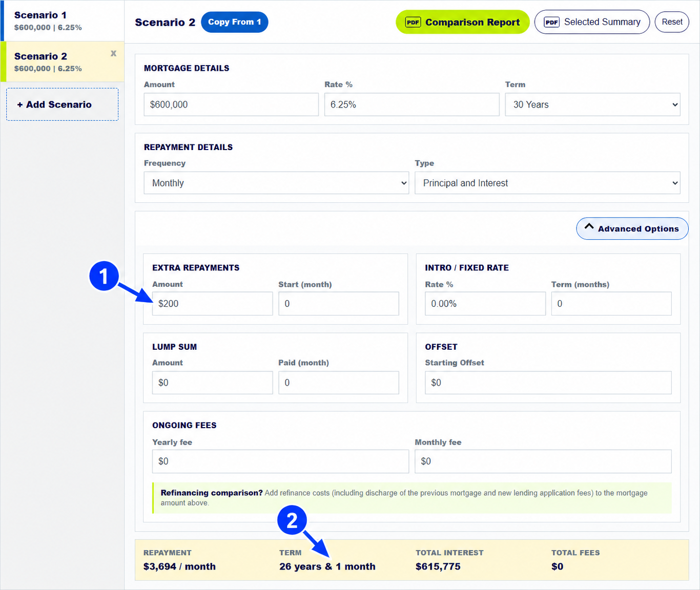700x590 pixels.
Task: Switch to the Scenario 1 tab
Action: (x=62, y=20)
